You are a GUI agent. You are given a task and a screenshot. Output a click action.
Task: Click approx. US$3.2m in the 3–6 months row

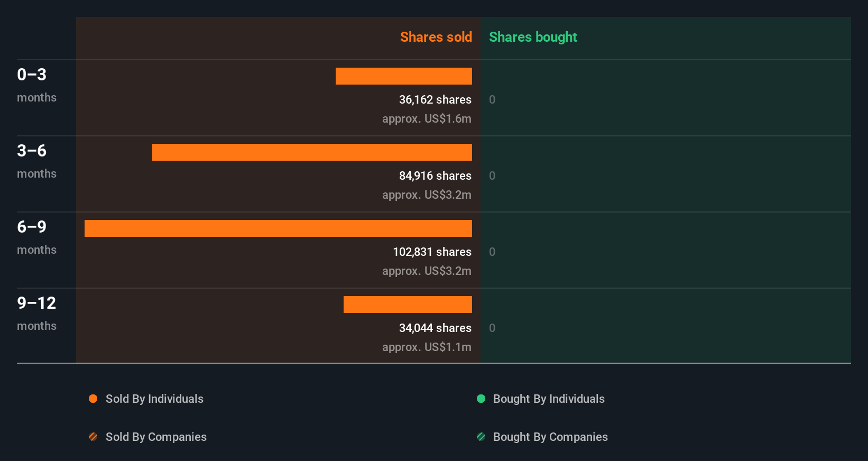click(427, 195)
